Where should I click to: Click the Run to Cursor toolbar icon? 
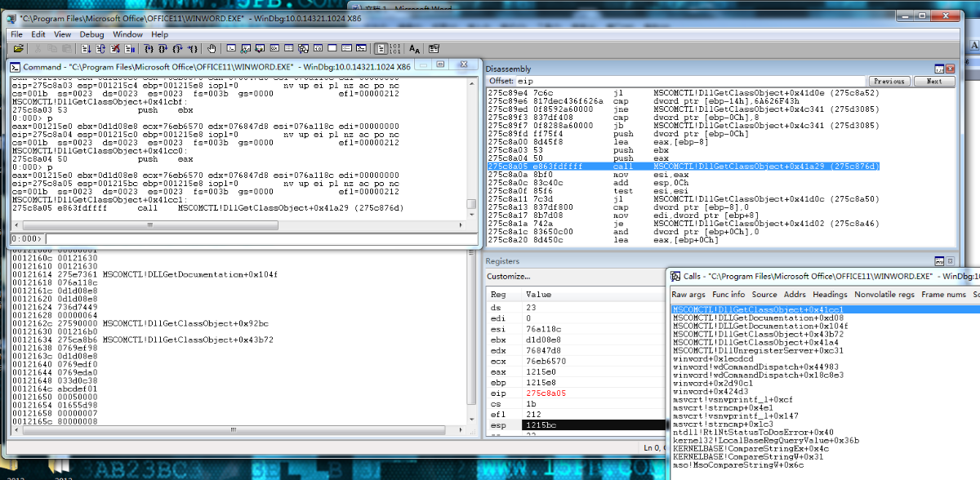tap(193, 49)
